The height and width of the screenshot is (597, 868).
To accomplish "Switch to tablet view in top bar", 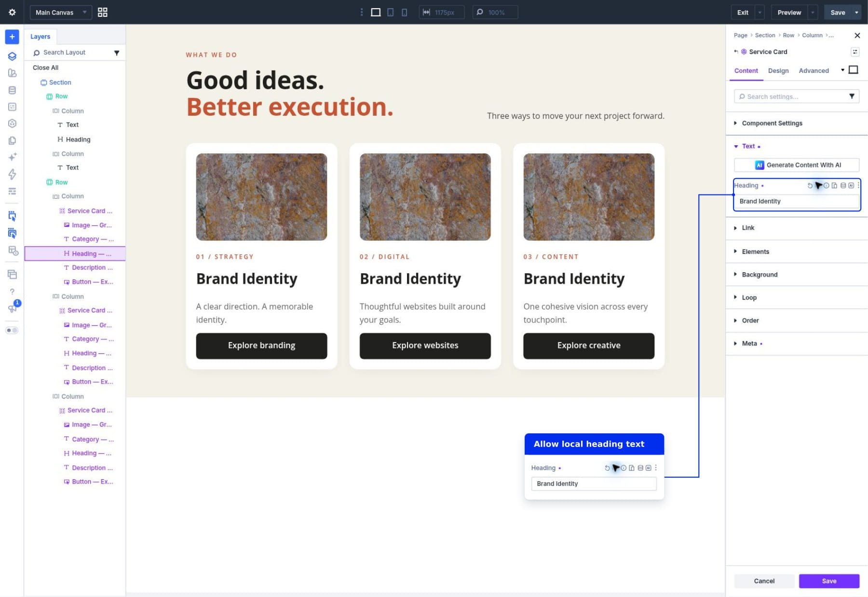I will pyautogui.click(x=390, y=12).
